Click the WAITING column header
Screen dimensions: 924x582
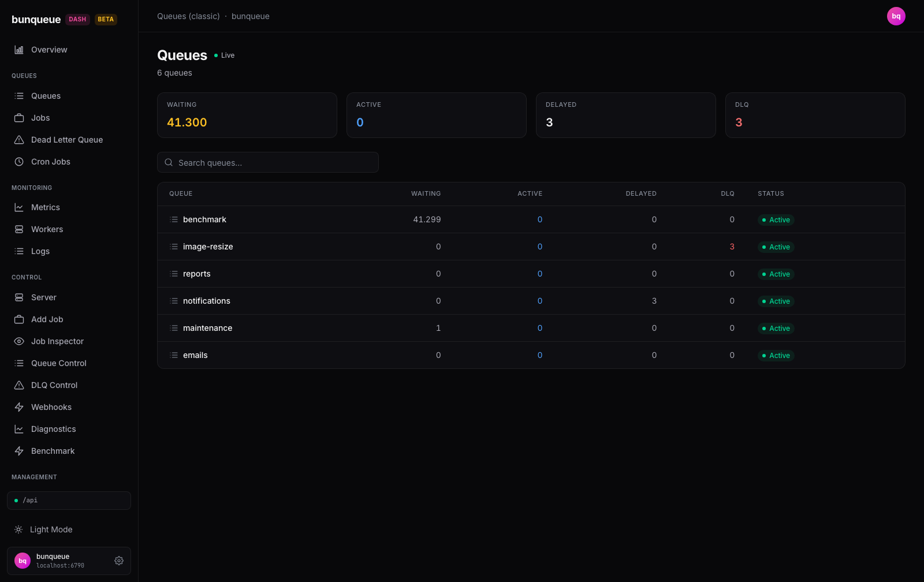click(426, 193)
